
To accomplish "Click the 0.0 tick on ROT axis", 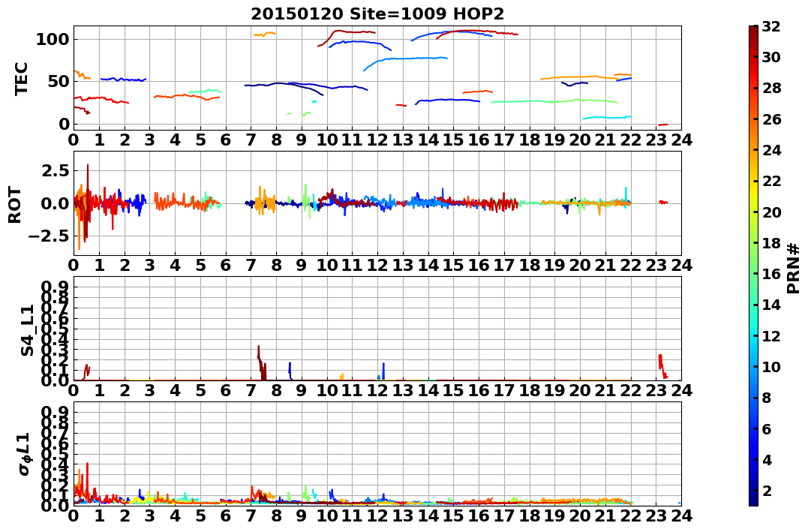I will [56, 203].
